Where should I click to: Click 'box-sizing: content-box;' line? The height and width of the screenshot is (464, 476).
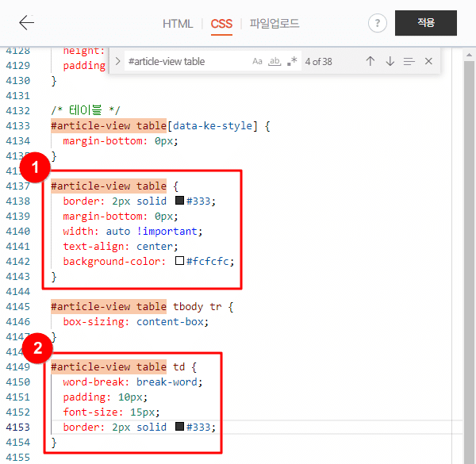pyautogui.click(x=136, y=322)
